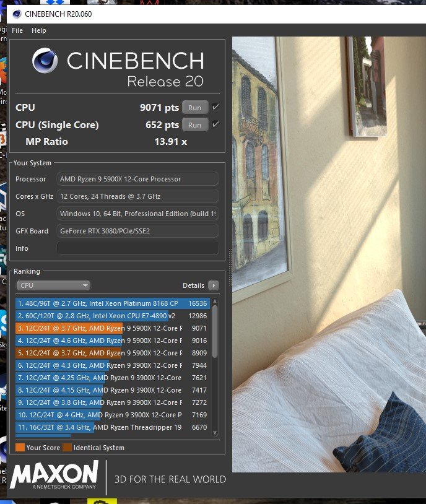Click the GFX Board GeForce RTX 3080 field
This screenshot has width=426, height=504.
(137, 231)
